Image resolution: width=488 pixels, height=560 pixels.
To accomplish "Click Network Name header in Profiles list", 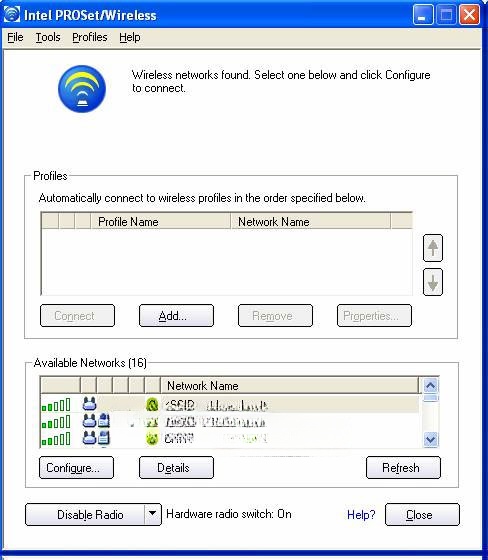I will click(310, 222).
